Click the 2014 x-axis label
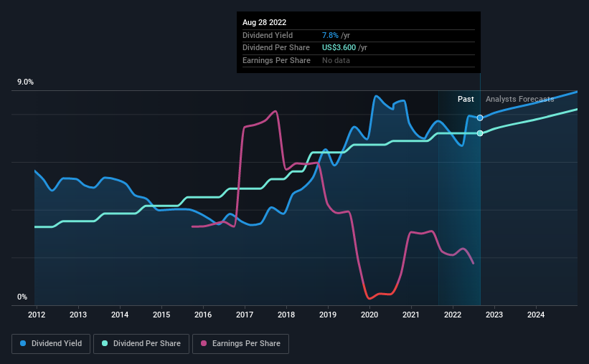589x364 pixels. [120, 315]
